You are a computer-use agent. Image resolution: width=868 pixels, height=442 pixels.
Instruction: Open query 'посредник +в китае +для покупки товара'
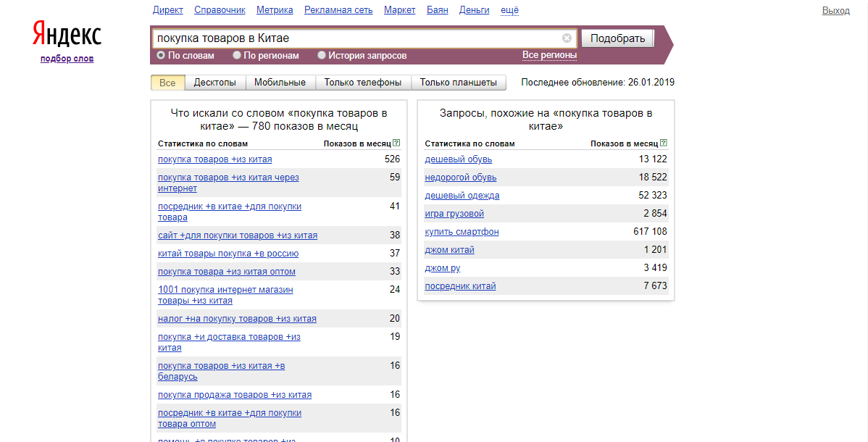point(230,212)
